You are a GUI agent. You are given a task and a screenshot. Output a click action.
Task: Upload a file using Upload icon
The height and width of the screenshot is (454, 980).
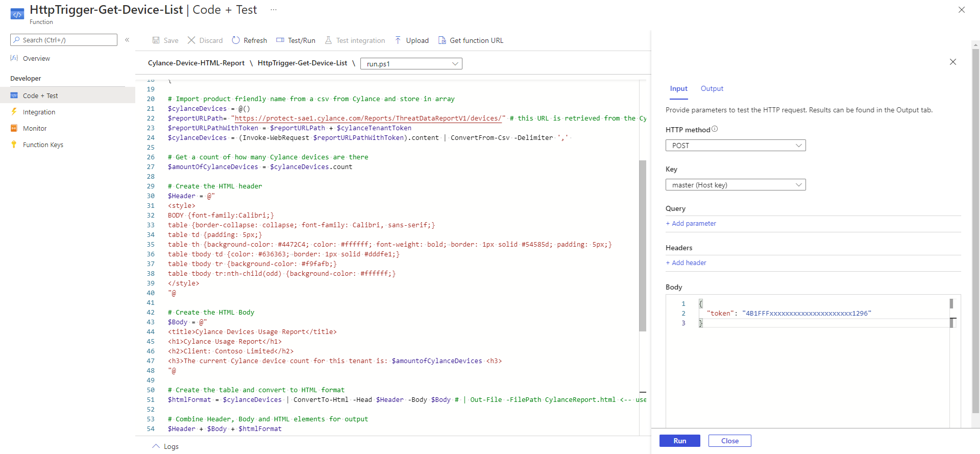coord(398,40)
